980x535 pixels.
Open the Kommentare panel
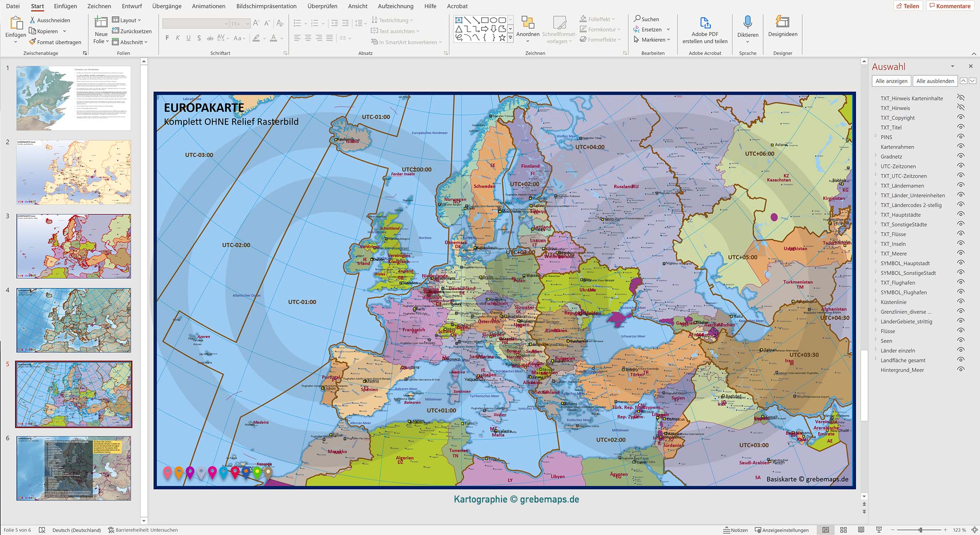tap(949, 6)
